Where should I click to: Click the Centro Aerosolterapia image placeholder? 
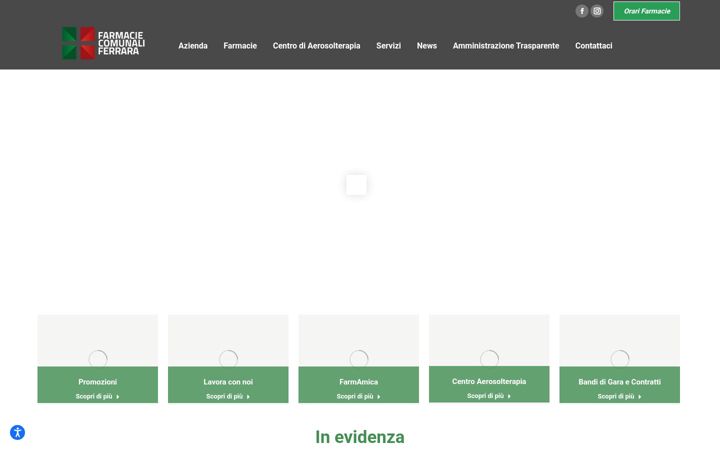tap(489, 340)
